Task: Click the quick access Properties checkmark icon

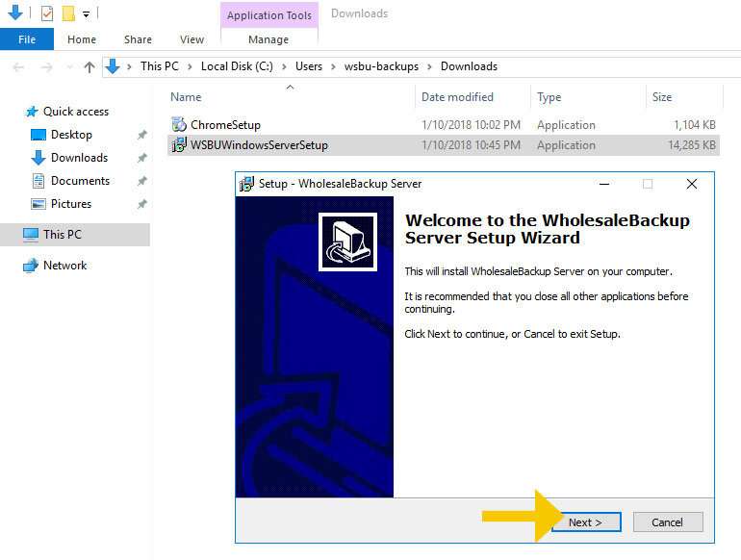Action: [x=47, y=13]
